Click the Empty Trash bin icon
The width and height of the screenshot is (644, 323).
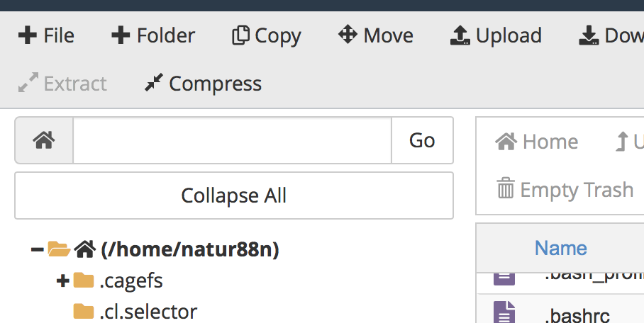click(506, 189)
